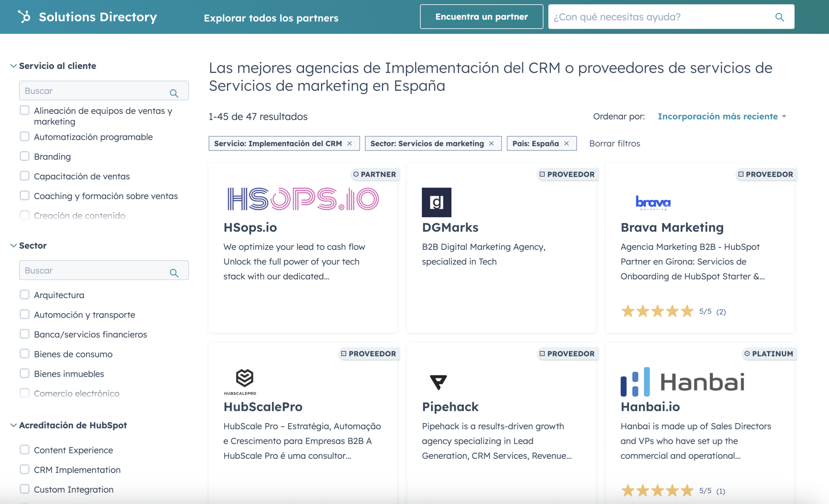This screenshot has height=504, width=829.
Task: Click the Brava marketing logo
Action: [x=653, y=203]
